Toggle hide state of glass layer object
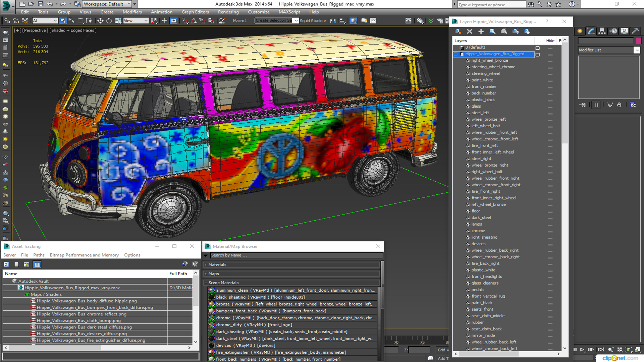 pyautogui.click(x=550, y=107)
